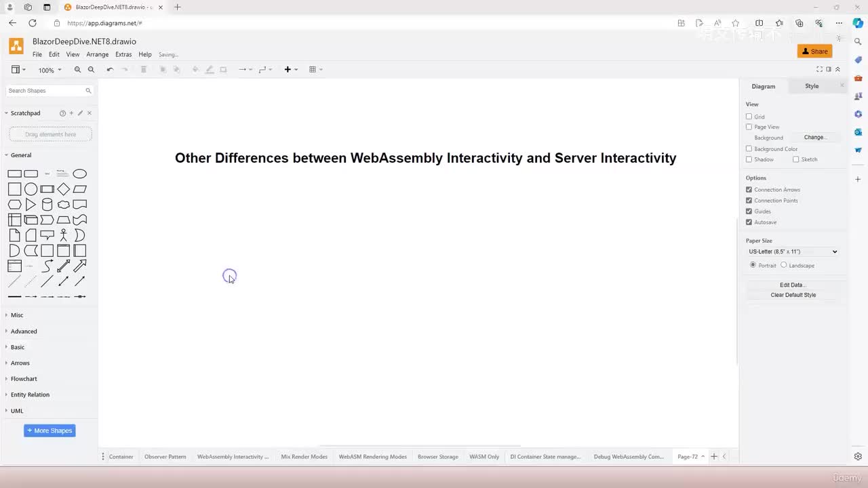Click the redo arrow icon
This screenshot has height=488, width=868.
click(125, 70)
